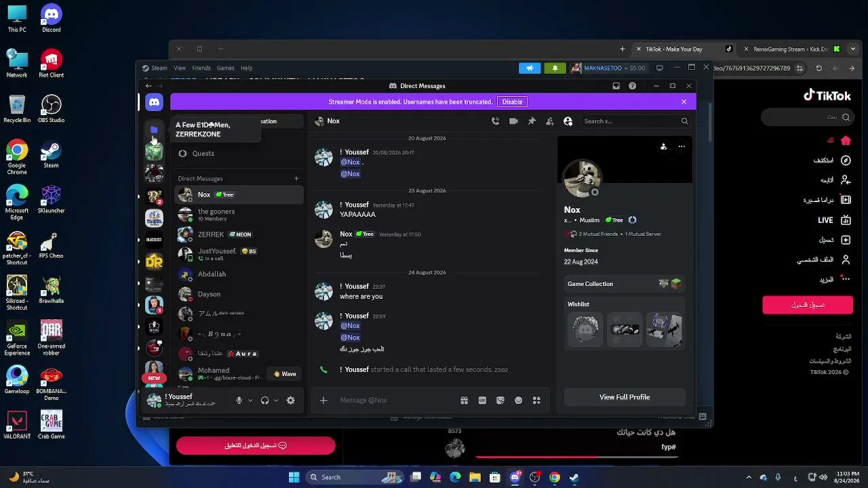Add friends to the Nox DM
Screen dimensions: 868x488
point(550,121)
